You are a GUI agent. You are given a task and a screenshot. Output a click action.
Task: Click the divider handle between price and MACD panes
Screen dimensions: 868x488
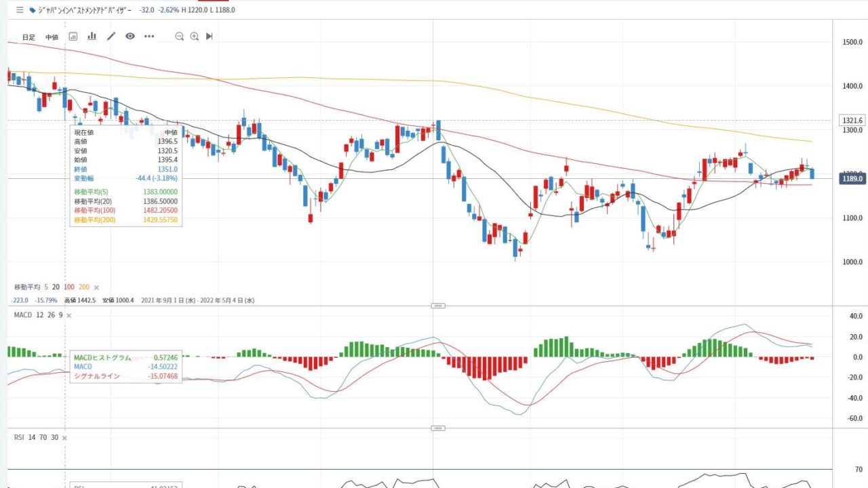coord(439,306)
